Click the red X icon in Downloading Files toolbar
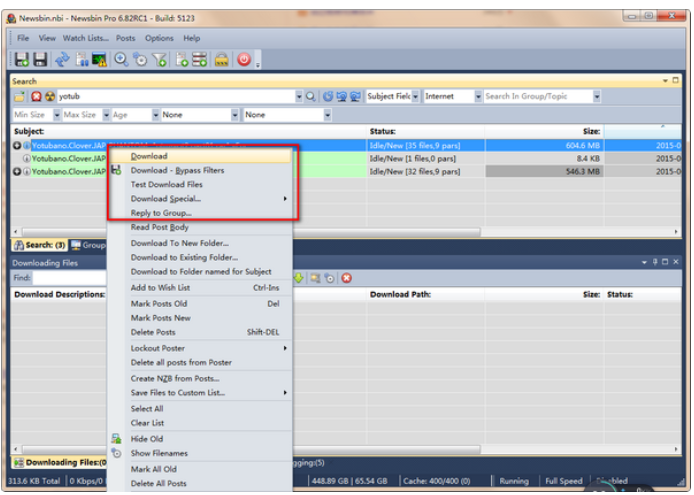Viewport: 694px width, 495px height. [x=347, y=278]
